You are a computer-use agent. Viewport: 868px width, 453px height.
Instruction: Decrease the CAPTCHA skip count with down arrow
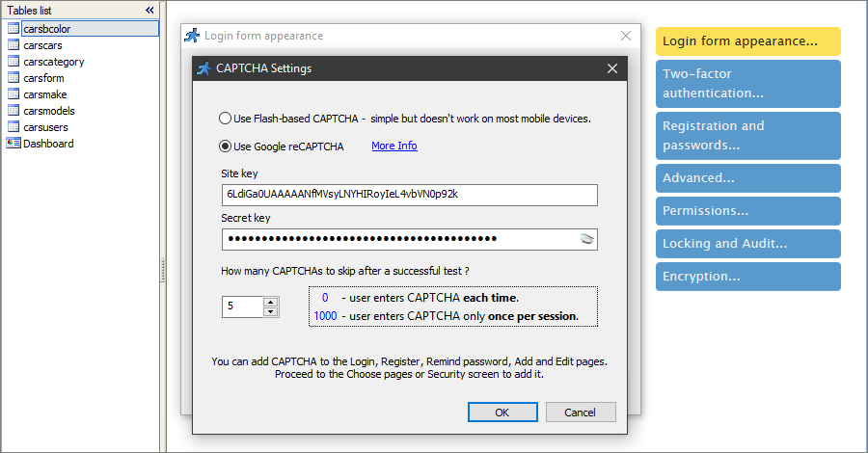click(270, 311)
